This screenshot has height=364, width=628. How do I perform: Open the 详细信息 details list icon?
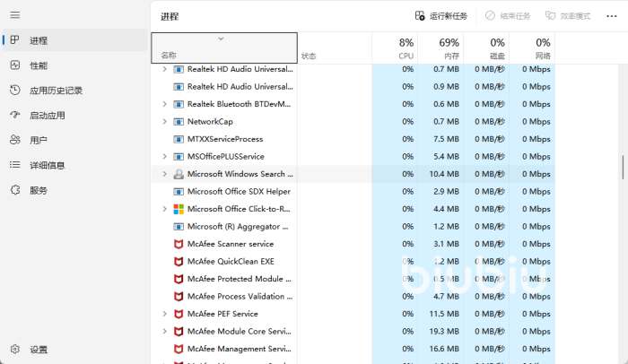15,165
